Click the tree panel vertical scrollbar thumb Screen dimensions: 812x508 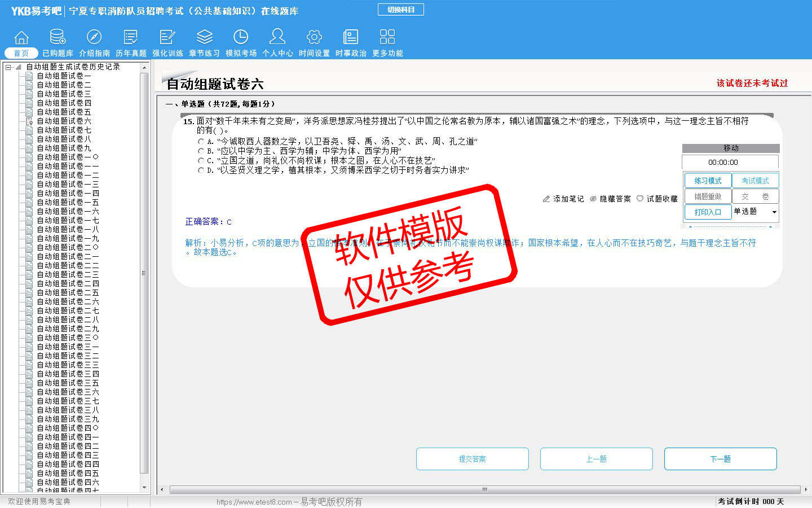[x=144, y=273]
